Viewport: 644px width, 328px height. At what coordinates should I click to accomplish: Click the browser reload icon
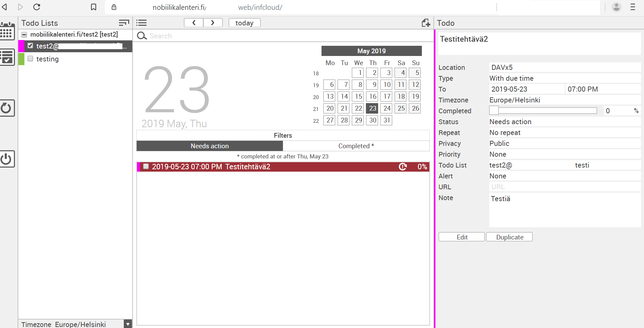pyautogui.click(x=37, y=7)
